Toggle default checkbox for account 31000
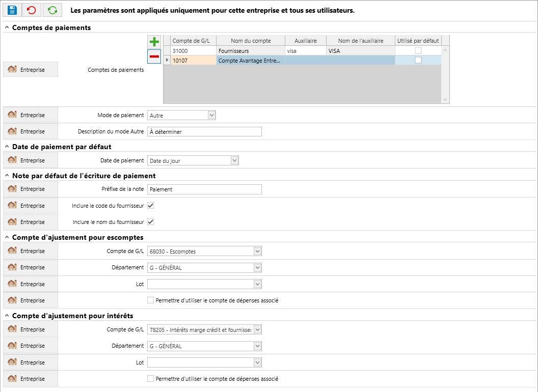The width and height of the screenshot is (538, 392). 418,50
